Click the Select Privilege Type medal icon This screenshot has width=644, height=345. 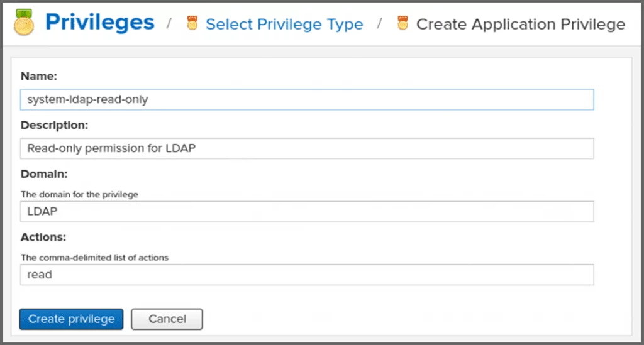(x=192, y=24)
